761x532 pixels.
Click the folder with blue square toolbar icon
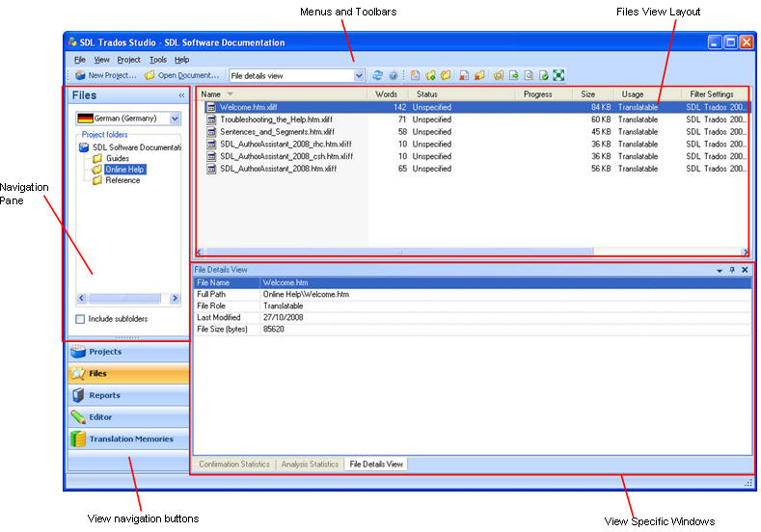click(499, 75)
